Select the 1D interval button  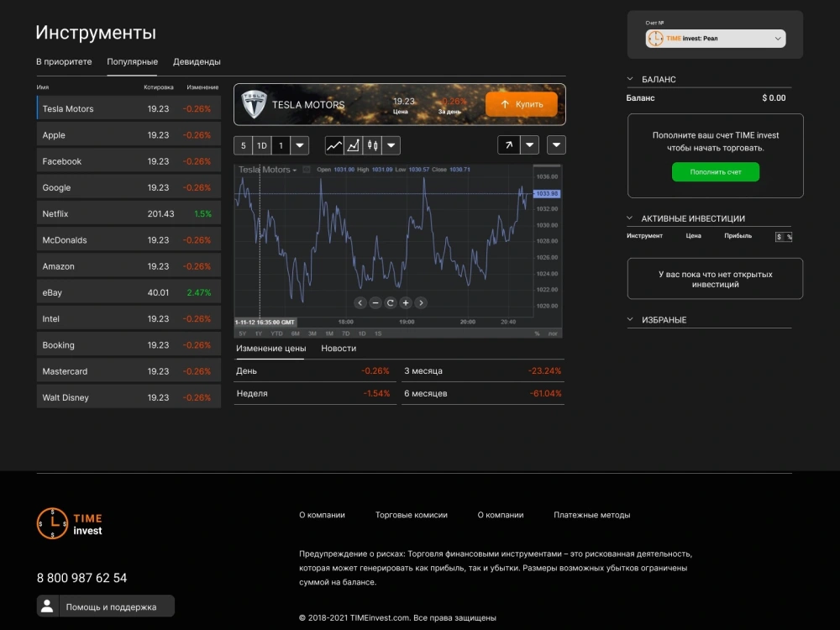tap(262, 145)
